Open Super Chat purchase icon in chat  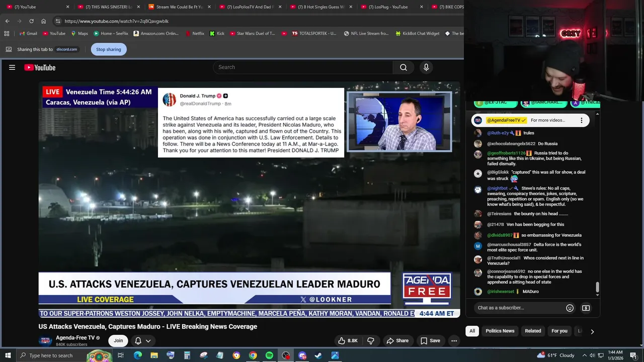point(586,308)
